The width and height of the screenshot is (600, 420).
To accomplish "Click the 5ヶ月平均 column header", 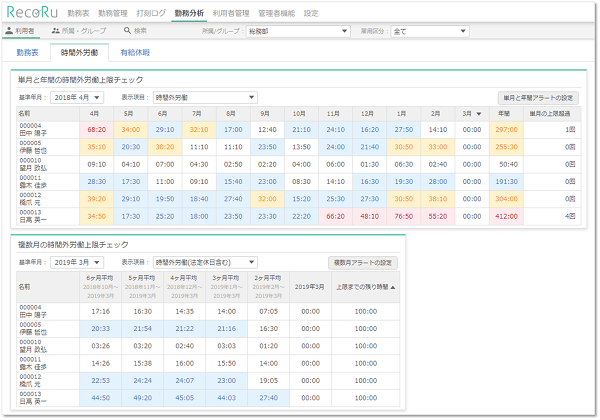I will click(142, 287).
